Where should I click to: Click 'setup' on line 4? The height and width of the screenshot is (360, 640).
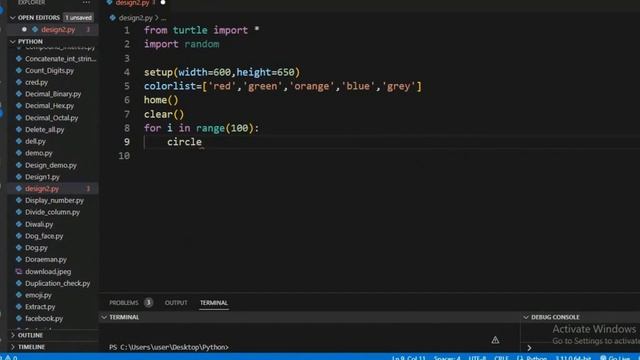point(158,73)
